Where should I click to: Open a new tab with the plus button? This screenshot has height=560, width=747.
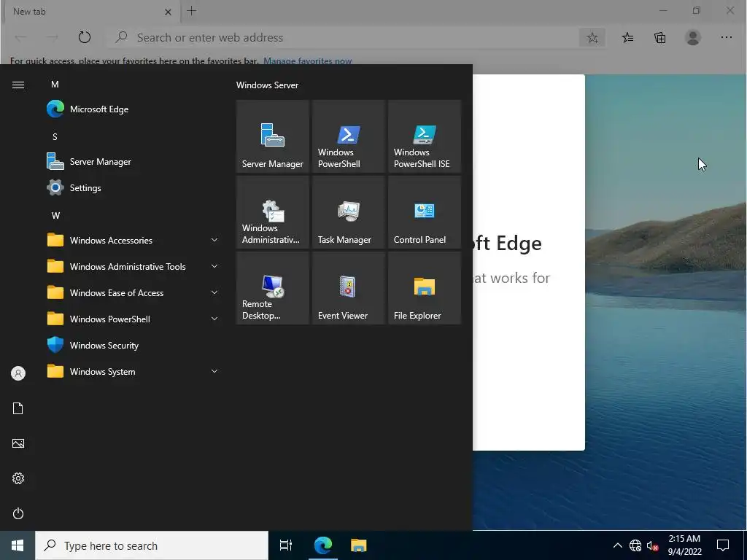[192, 11]
